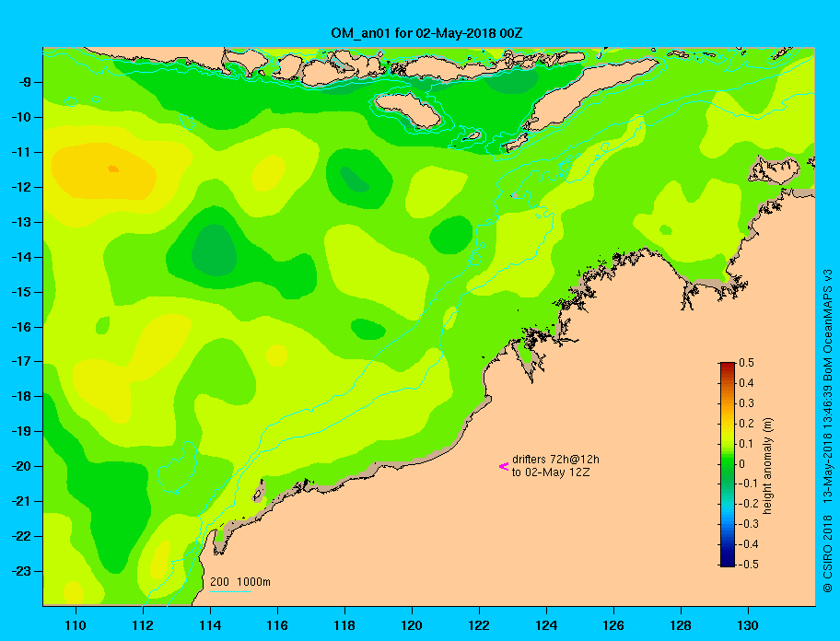Click latitude label "-11"

tap(22, 152)
